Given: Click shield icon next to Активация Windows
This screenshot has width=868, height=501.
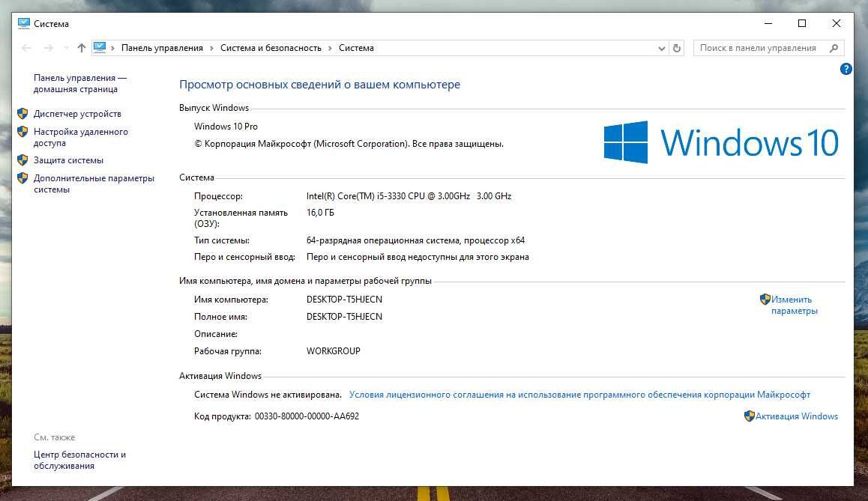Looking at the screenshot, I should [x=749, y=416].
